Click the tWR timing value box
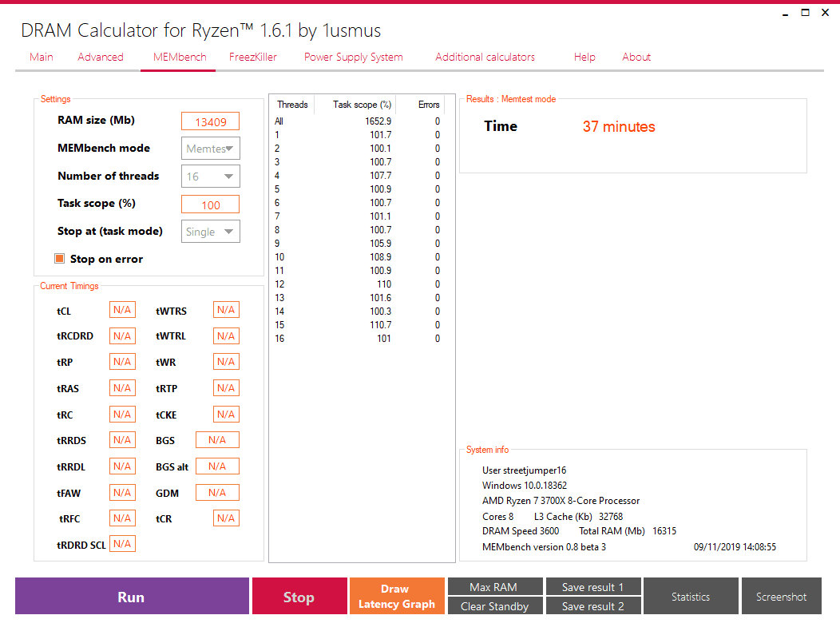Image resolution: width=840 pixels, height=631 pixels. (x=226, y=362)
